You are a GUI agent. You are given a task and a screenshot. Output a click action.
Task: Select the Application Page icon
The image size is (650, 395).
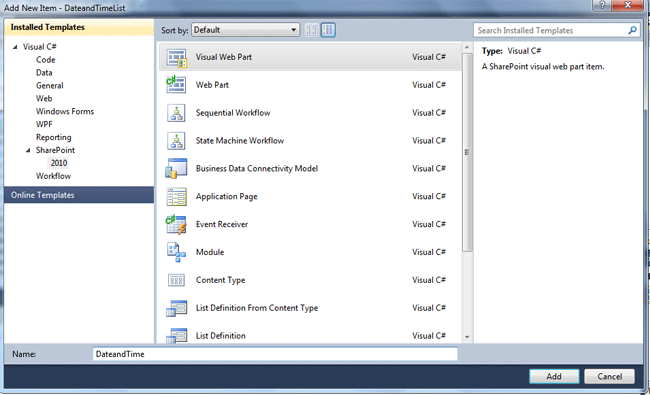pos(176,196)
